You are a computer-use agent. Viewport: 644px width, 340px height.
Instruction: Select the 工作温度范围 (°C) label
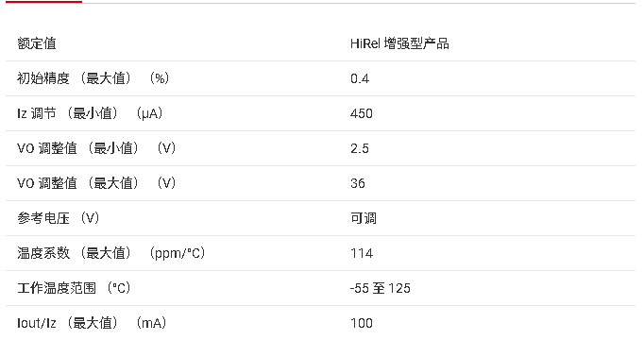coord(74,287)
